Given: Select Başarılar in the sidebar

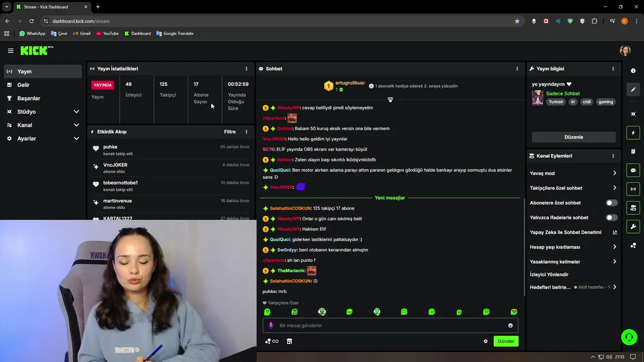Looking at the screenshot, I should (43, 99).
